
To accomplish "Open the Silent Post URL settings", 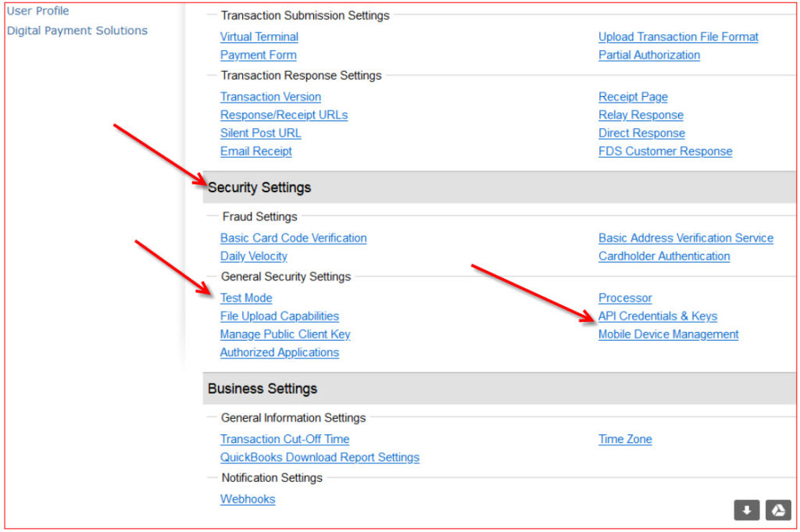I will point(260,133).
